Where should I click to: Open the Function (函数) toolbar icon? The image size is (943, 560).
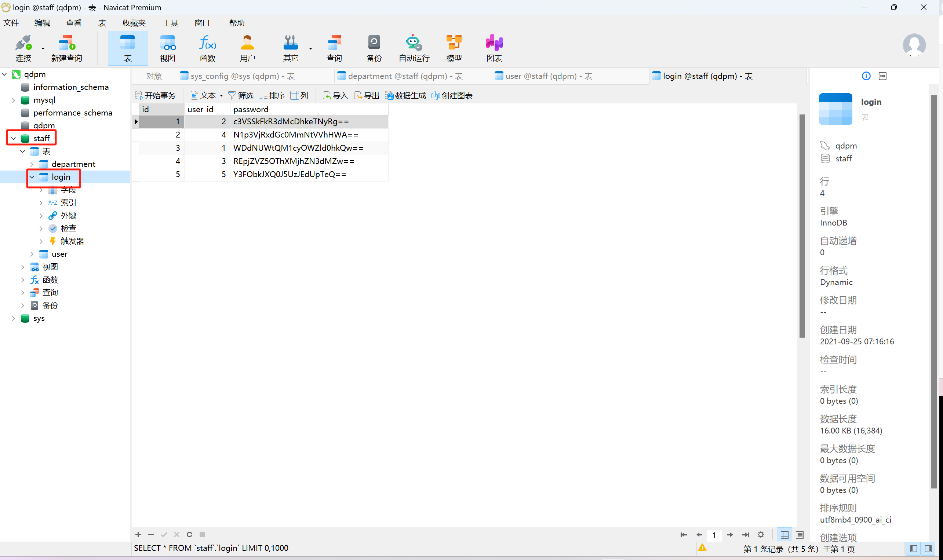point(207,48)
